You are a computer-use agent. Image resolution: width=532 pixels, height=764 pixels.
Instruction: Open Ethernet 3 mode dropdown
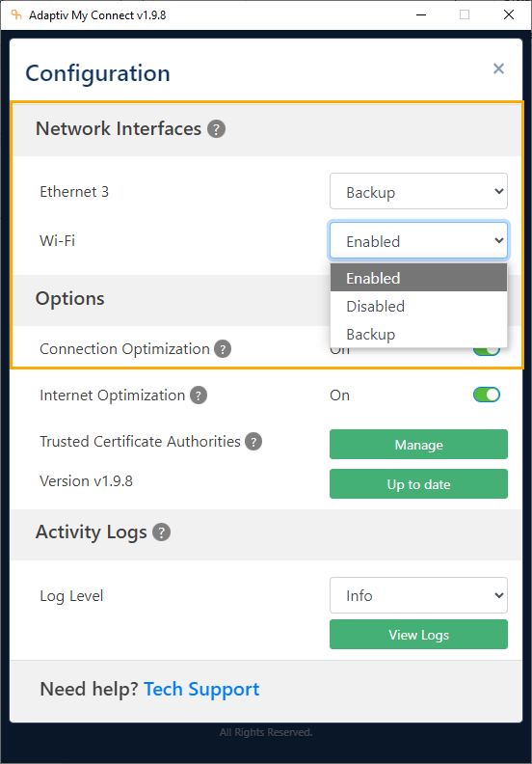point(418,192)
